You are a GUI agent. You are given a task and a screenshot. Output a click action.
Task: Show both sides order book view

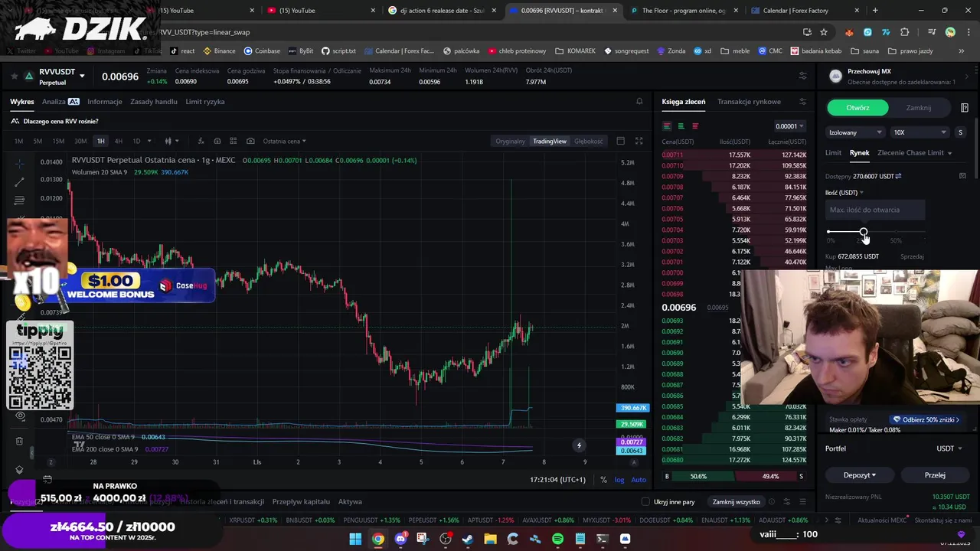pyautogui.click(x=667, y=126)
